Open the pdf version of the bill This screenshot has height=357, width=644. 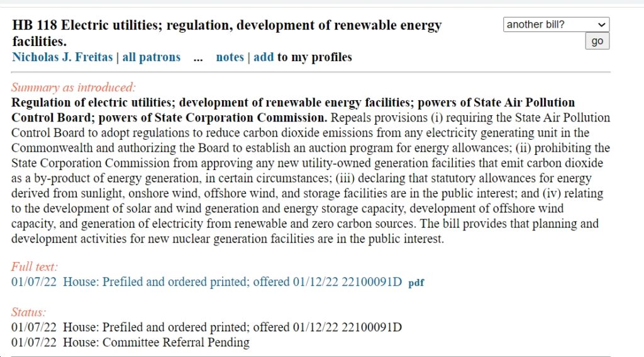(x=416, y=283)
